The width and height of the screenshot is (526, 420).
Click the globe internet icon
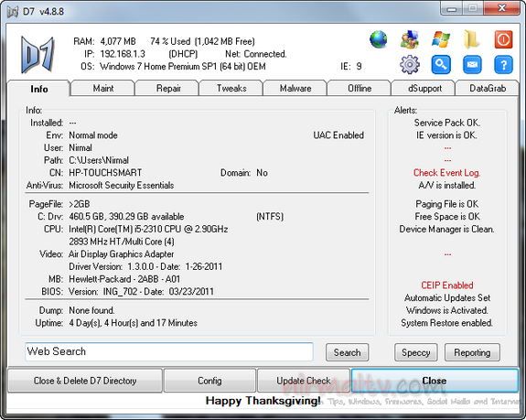379,39
